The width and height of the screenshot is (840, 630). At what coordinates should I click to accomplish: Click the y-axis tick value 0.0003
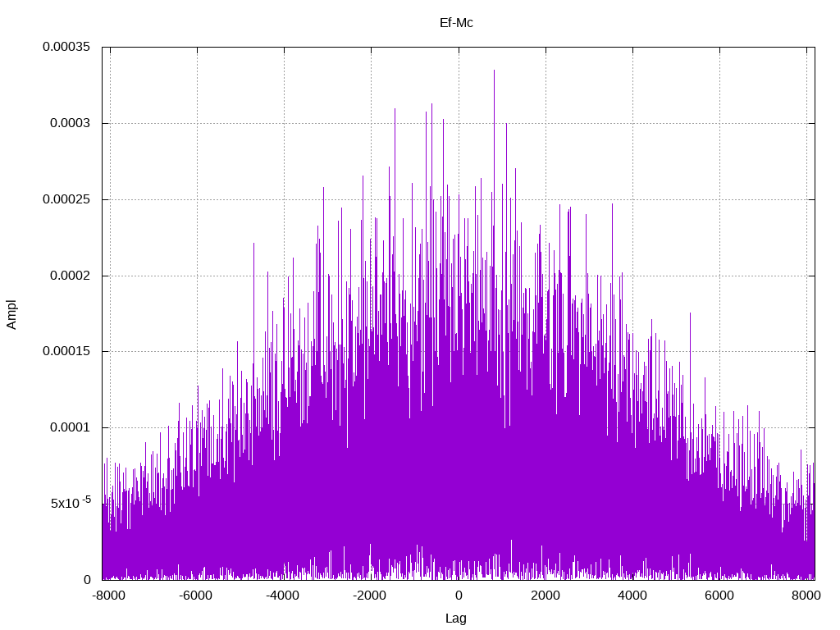(71, 123)
